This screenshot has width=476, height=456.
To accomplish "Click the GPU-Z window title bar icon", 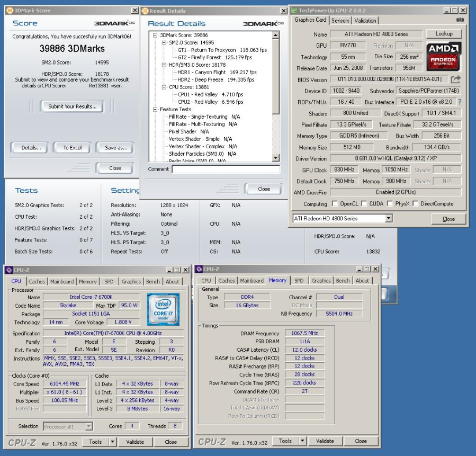I will 294,11.
